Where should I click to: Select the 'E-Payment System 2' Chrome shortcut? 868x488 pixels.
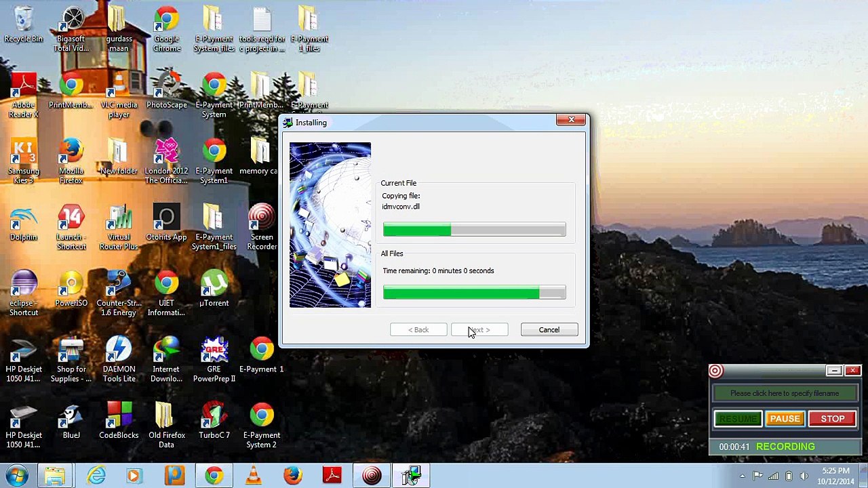262,426
